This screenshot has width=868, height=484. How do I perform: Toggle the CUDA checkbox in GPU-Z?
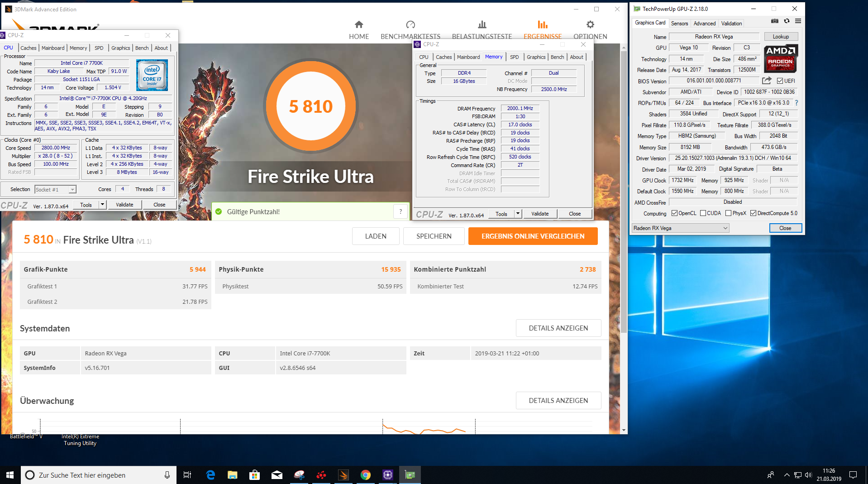click(x=703, y=213)
